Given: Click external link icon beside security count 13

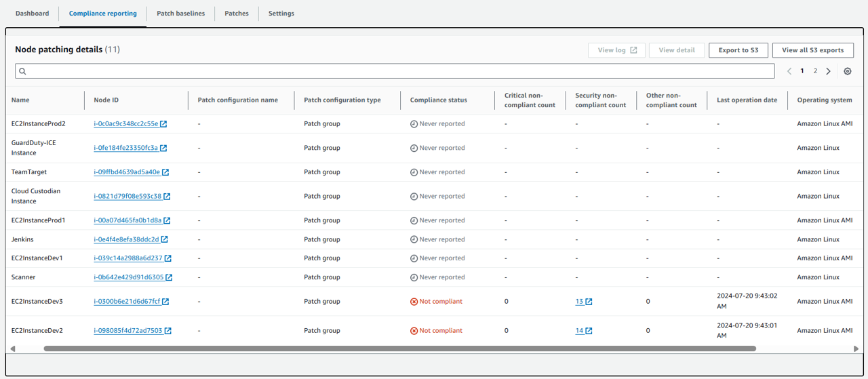Looking at the screenshot, I should [x=589, y=302].
